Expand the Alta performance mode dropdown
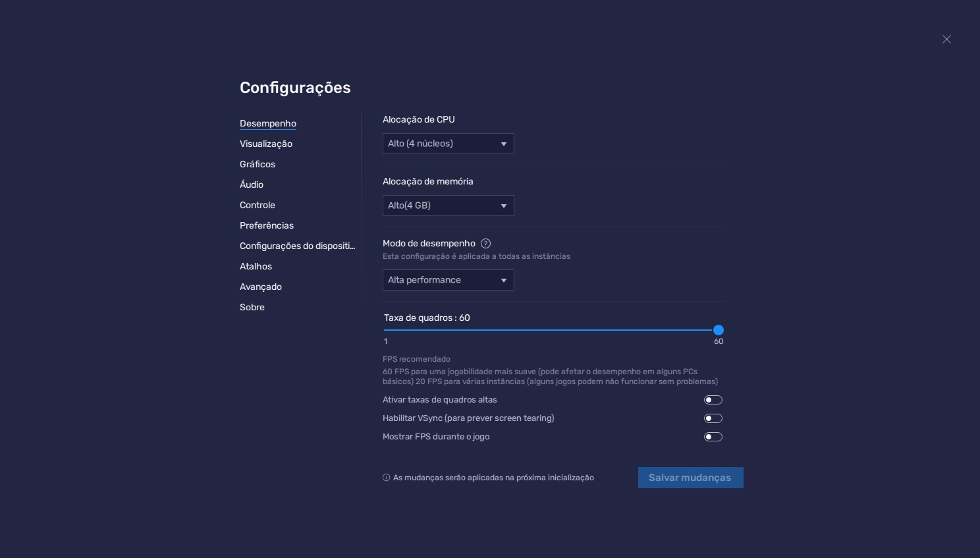980x558 pixels. (x=448, y=280)
